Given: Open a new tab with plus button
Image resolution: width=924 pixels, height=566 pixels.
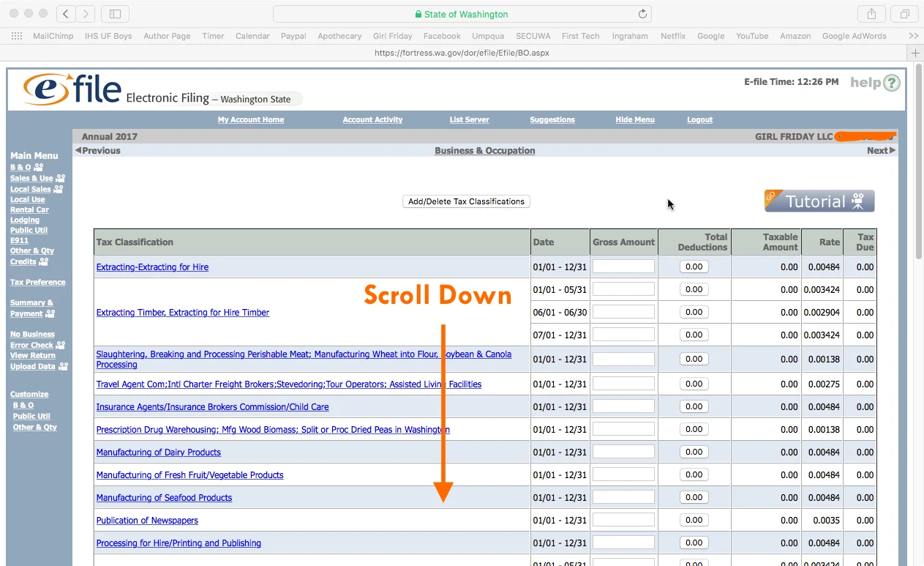Looking at the screenshot, I should click(915, 53).
